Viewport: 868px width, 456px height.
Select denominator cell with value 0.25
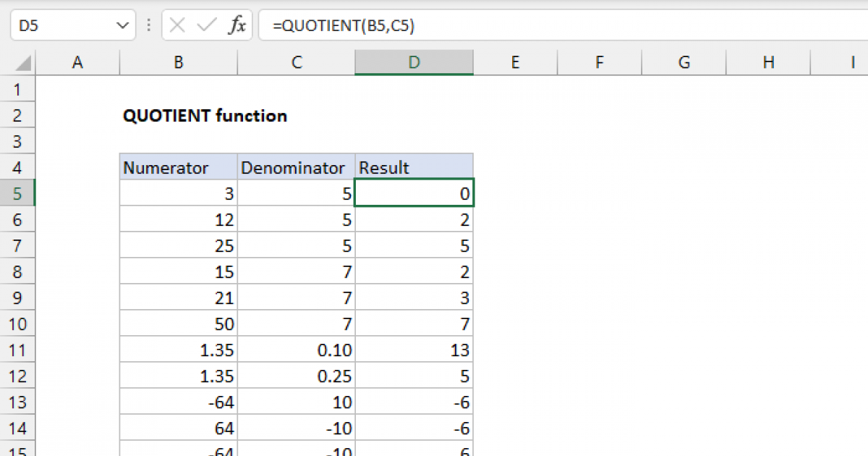[x=296, y=376]
